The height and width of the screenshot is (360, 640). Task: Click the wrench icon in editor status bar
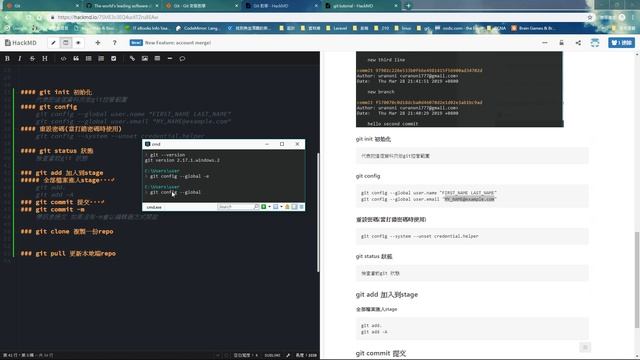pos(288,355)
